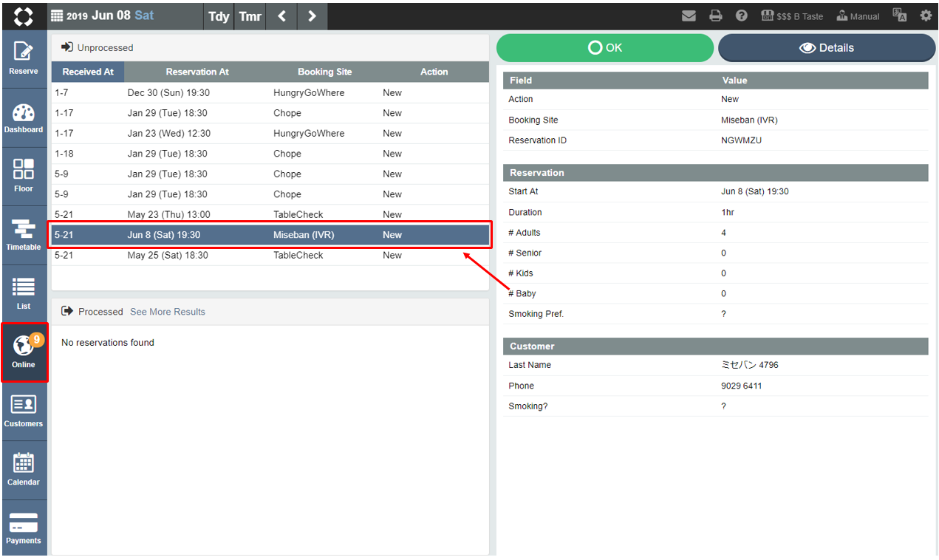Click the Details button
Viewport: 939px width, 560px height.
827,47
